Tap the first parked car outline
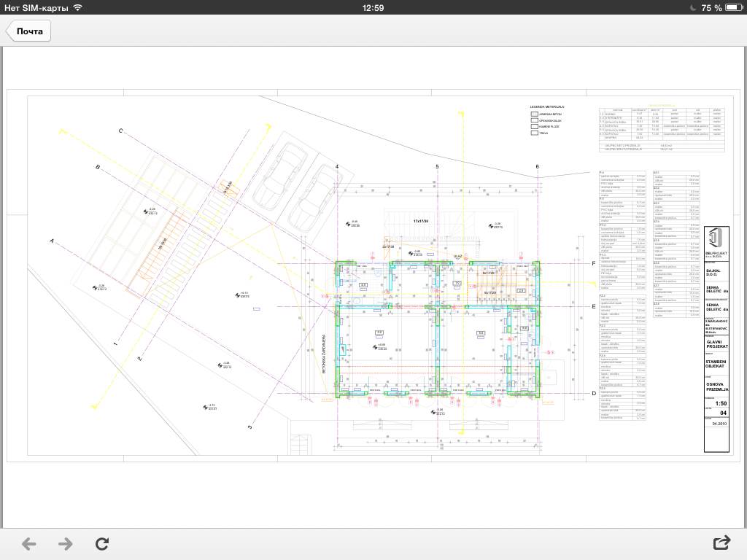The width and height of the screenshot is (747, 560). coord(280,176)
